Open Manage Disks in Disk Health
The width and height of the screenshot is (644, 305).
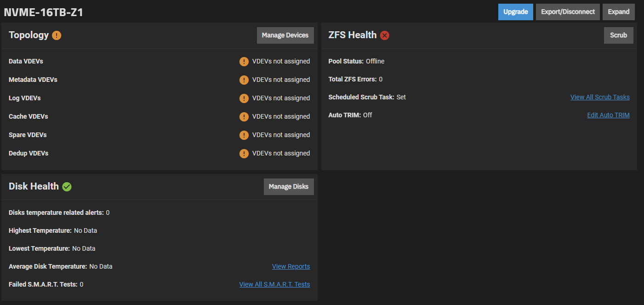coord(289,187)
